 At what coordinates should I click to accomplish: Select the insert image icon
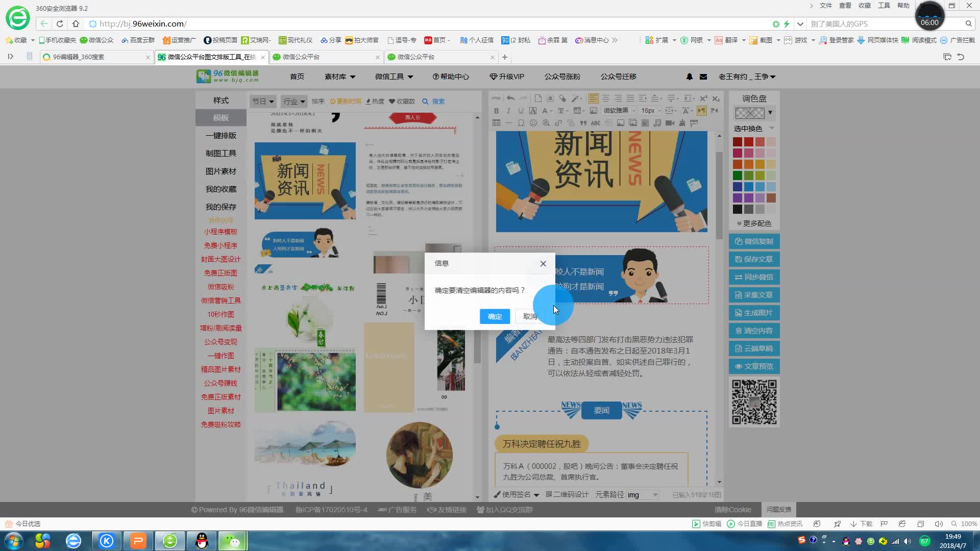tap(621, 123)
